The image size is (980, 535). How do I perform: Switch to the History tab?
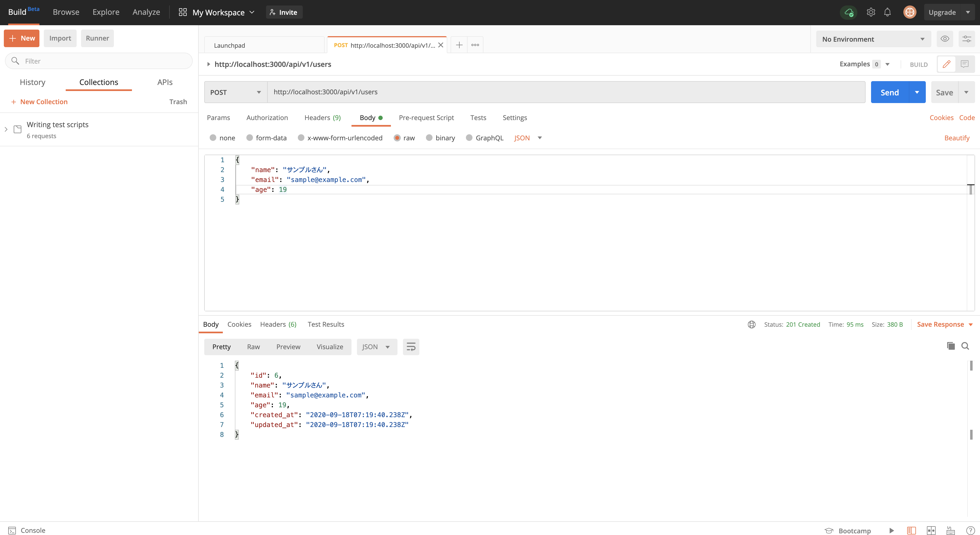point(32,82)
